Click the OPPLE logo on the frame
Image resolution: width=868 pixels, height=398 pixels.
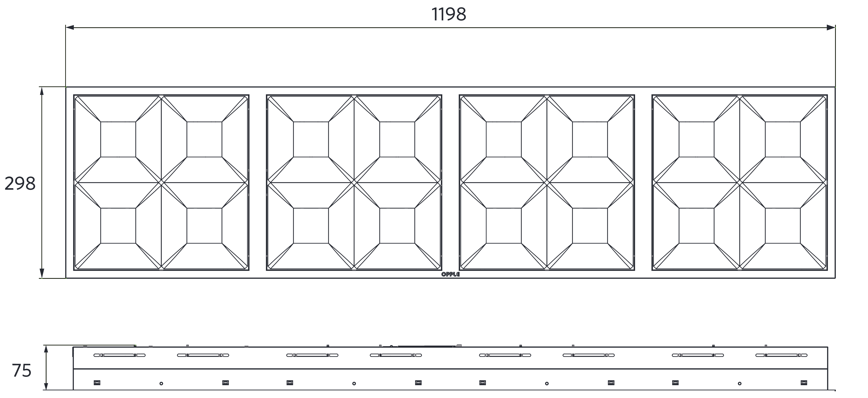[450, 275]
